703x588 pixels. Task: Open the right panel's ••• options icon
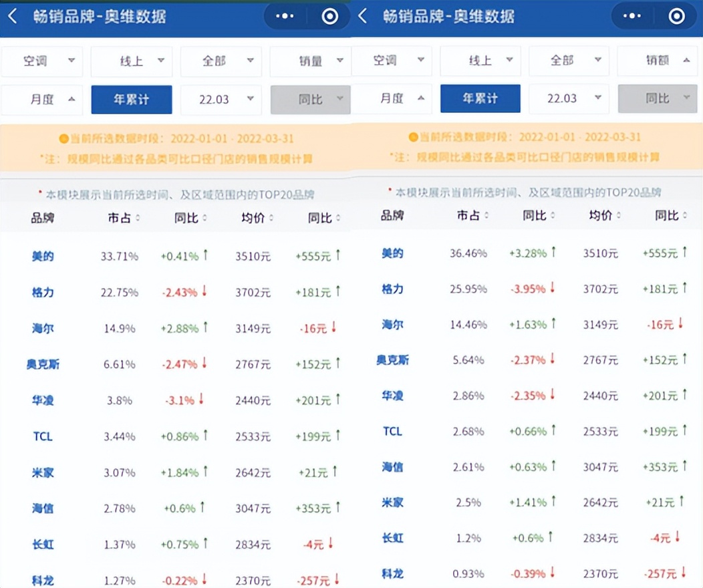point(631,15)
